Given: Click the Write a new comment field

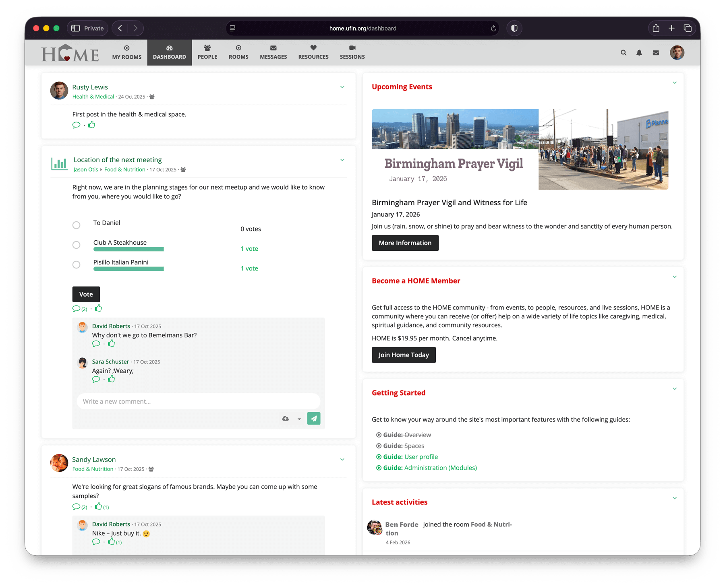Looking at the screenshot, I should click(198, 402).
